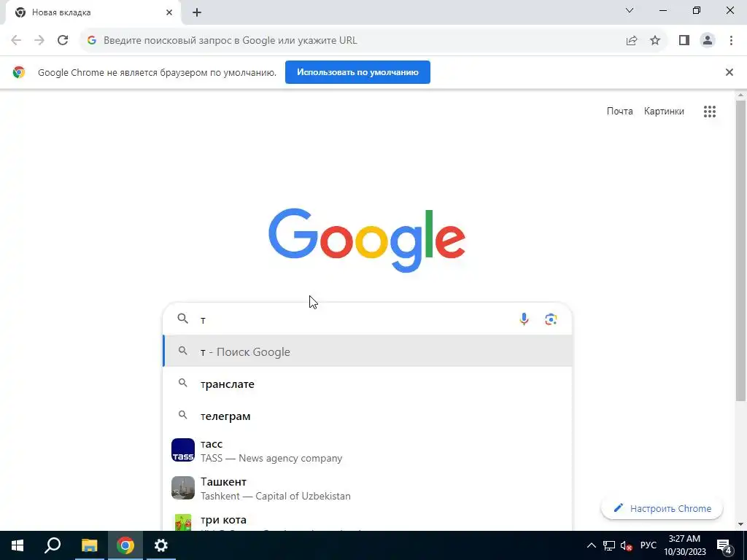The height and width of the screenshot is (560, 747).
Task: Choose the телеграм suggestion
Action: [368, 416]
